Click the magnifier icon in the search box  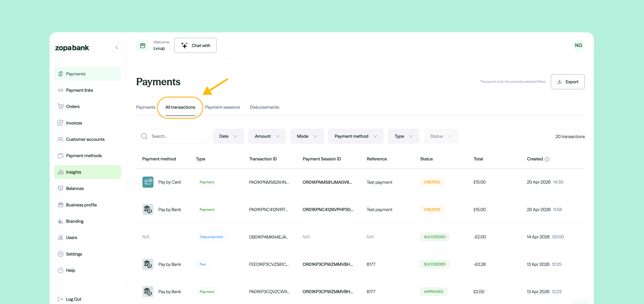(x=144, y=136)
